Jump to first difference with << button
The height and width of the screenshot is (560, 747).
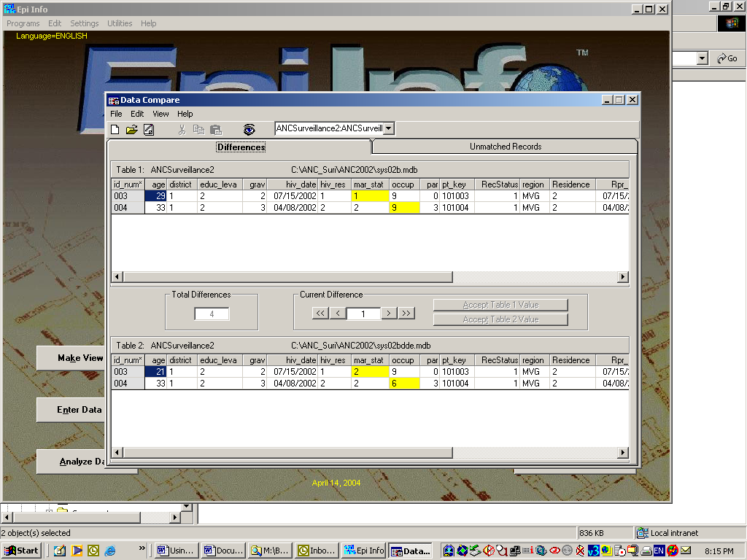[x=320, y=314]
